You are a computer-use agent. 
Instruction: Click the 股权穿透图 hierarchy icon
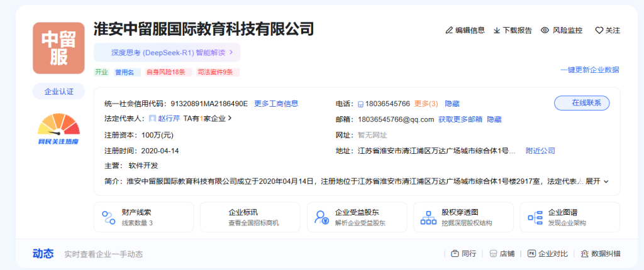(x=428, y=217)
